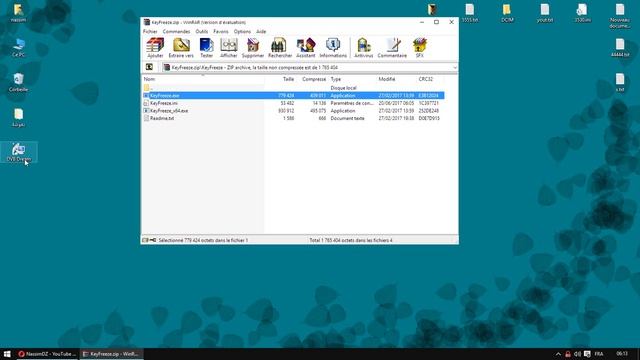640x360 pixels.
Task: Open the Aide menu
Action: coord(261,31)
